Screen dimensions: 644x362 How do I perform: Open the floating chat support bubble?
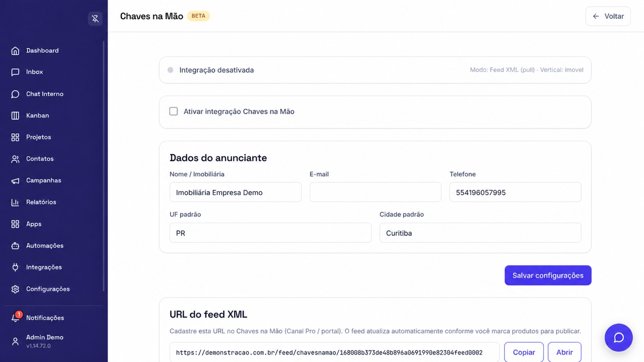619,337
